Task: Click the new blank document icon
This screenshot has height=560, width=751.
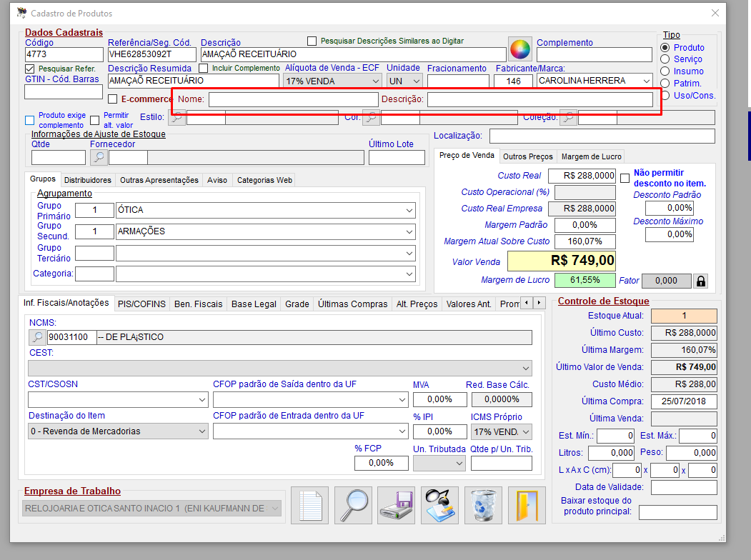Action: click(x=309, y=506)
